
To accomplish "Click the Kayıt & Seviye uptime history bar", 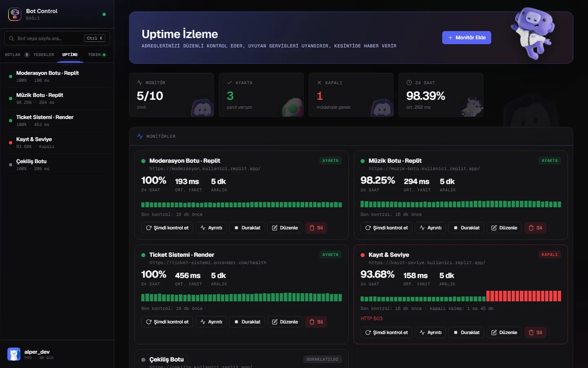I will point(461,296).
